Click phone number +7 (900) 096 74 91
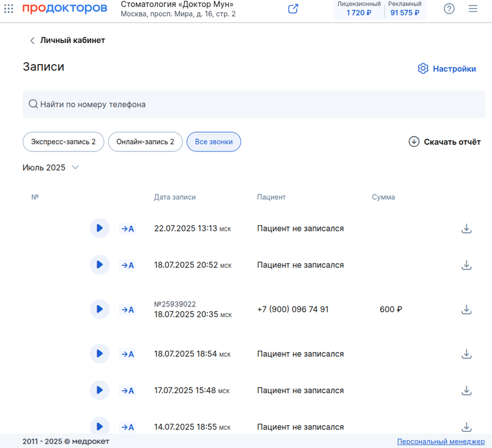The height and width of the screenshot is (448, 492). coord(293,310)
